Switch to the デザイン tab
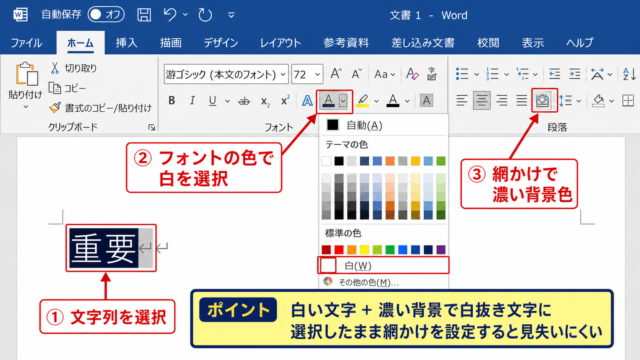The height and width of the screenshot is (360, 640). point(220,43)
